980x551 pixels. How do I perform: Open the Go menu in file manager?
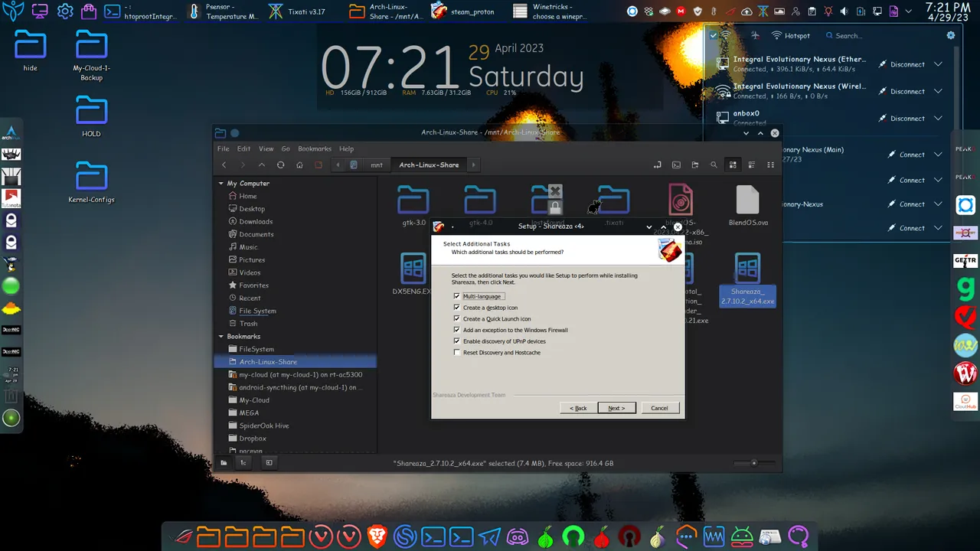286,148
